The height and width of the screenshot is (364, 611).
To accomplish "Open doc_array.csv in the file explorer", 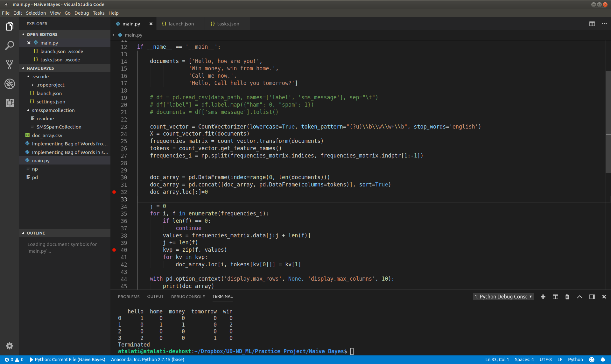I will click(x=47, y=135).
